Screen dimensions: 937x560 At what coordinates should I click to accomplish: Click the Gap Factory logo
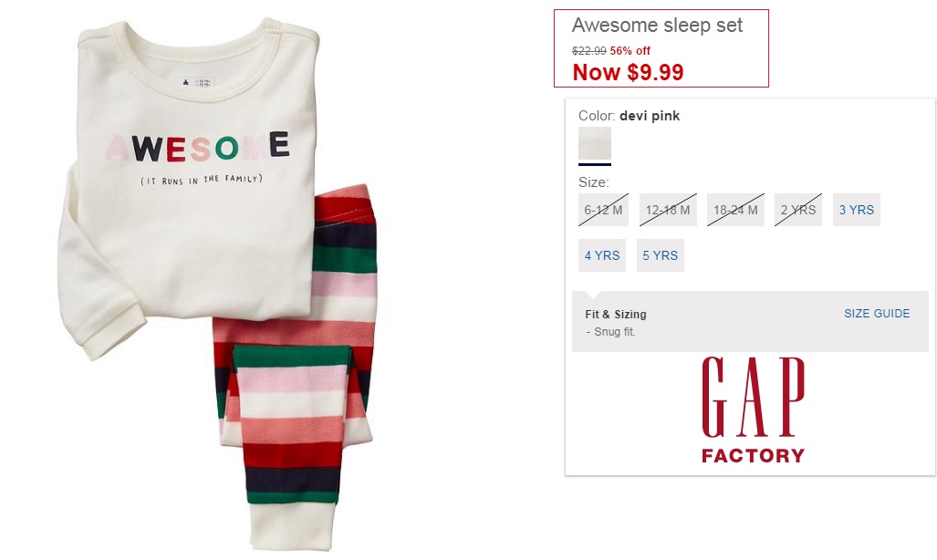click(x=753, y=410)
